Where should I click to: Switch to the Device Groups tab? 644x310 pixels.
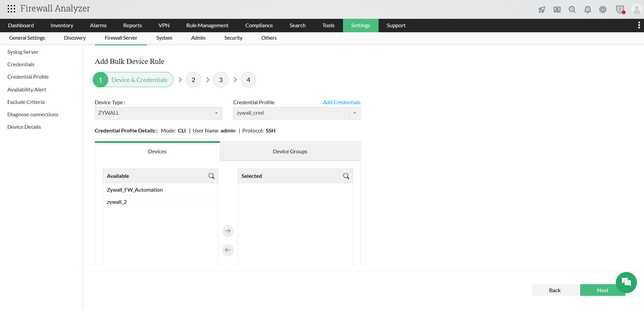pos(290,152)
